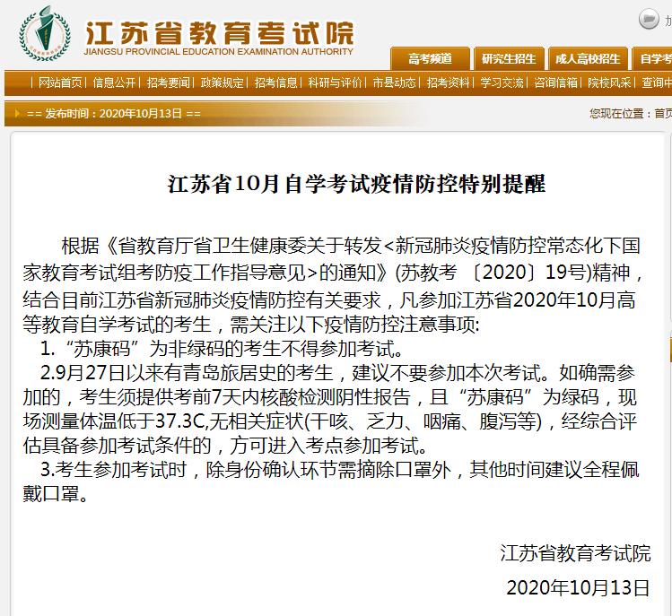The width and height of the screenshot is (672, 616).
Task: Open 招考资料 in the navigation bar
Action: point(448,82)
